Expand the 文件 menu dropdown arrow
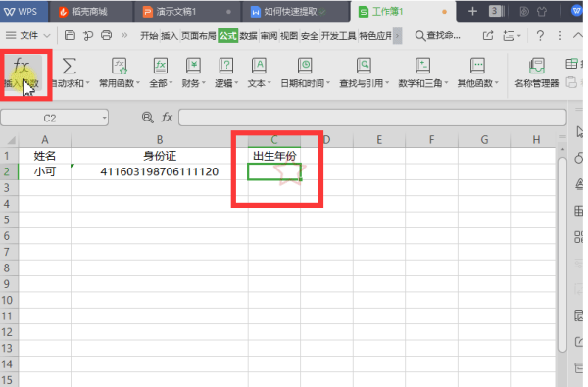Image resolution: width=588 pixels, height=387 pixels. (x=47, y=36)
